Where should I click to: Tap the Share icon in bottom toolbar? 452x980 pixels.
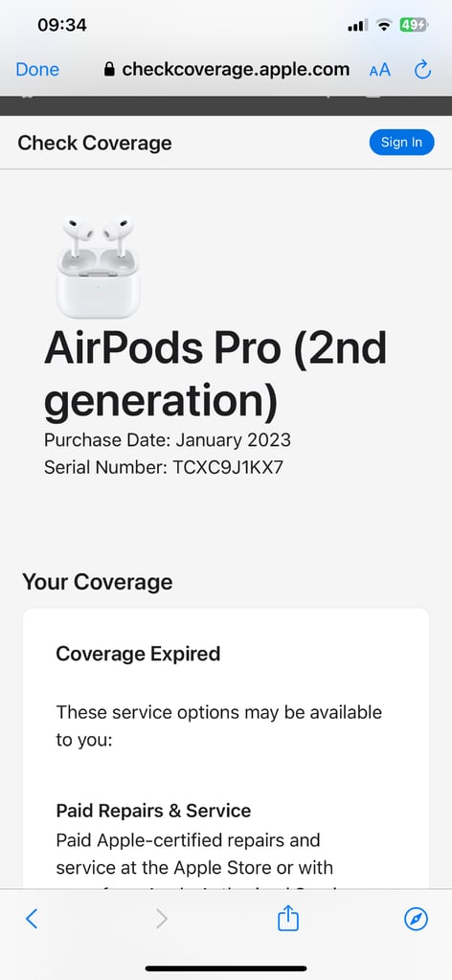tap(288, 918)
